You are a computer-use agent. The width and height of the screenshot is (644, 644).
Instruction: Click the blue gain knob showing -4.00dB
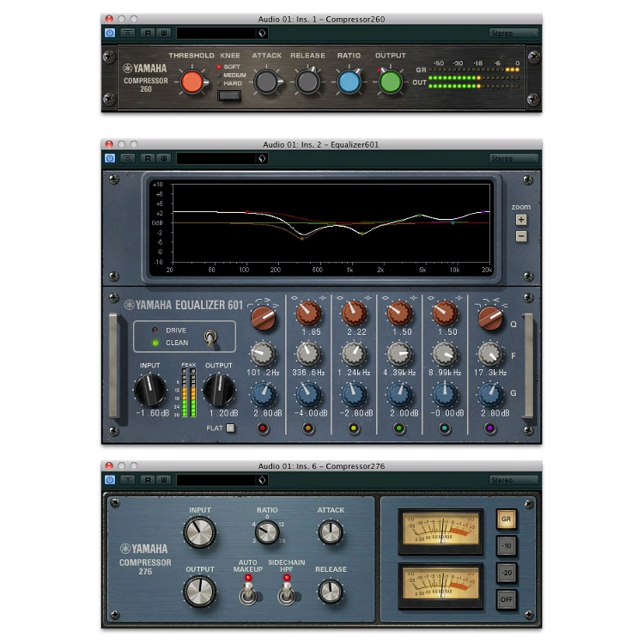pyautogui.click(x=308, y=394)
